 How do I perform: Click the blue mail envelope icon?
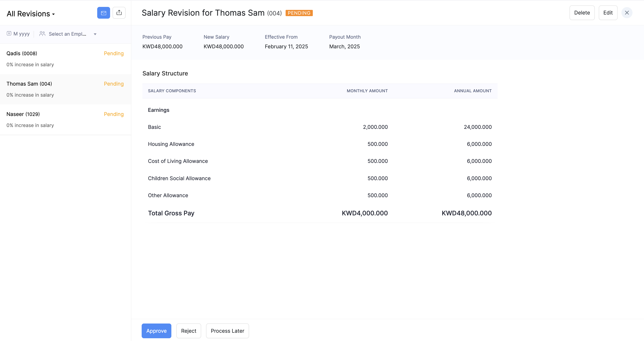[103, 13]
